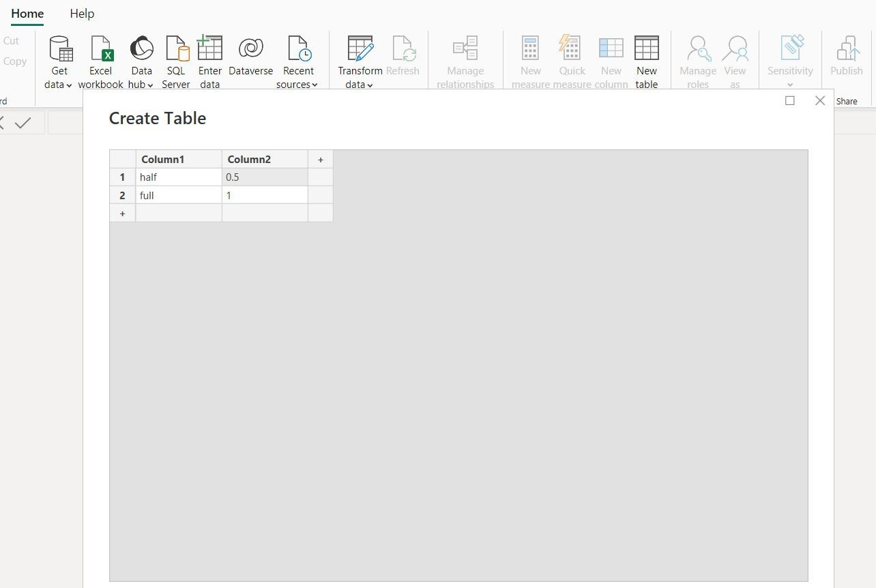The height and width of the screenshot is (588, 876).
Task: Select Enter data on the ribbon
Action: tap(209, 61)
